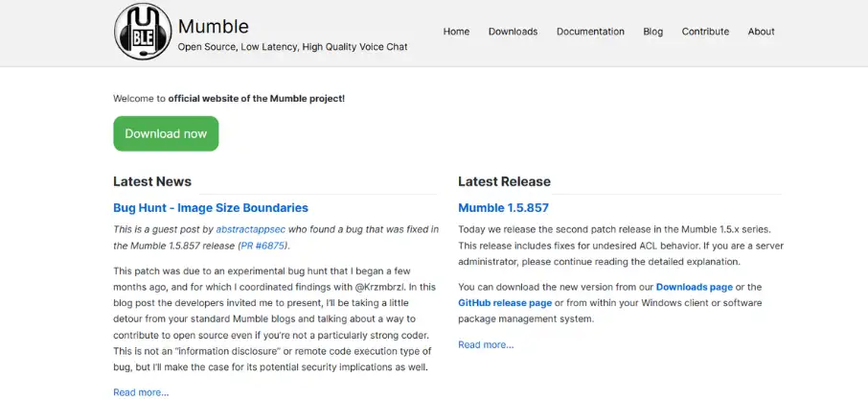
Task: Click the site tagline under Mumble title
Action: (292, 47)
